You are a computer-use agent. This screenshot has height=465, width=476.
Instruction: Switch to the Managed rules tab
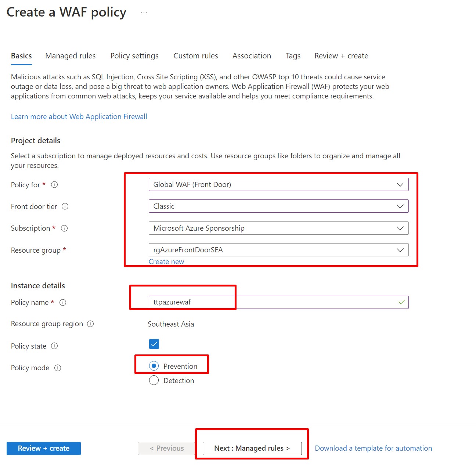[70, 56]
